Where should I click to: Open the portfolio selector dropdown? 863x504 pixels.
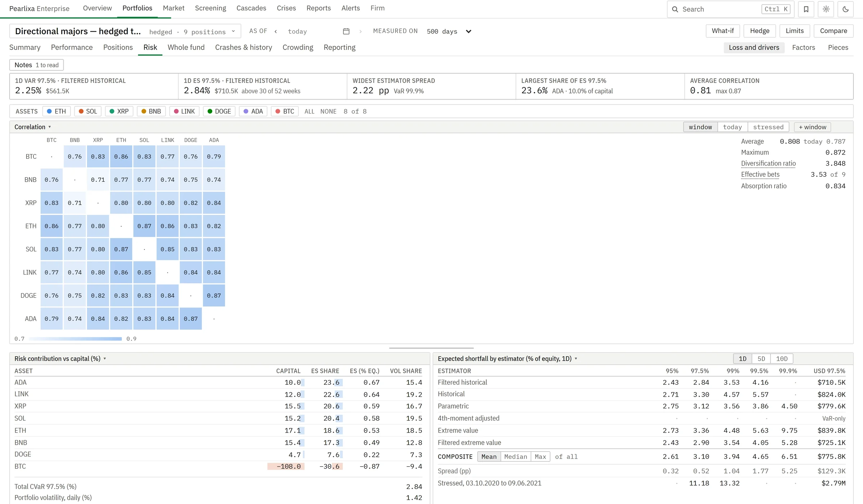tap(125, 31)
